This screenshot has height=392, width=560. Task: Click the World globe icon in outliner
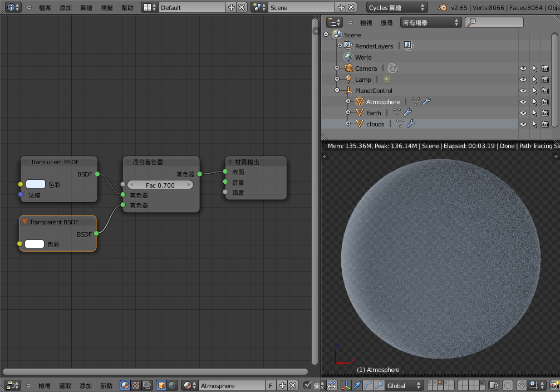pos(348,57)
